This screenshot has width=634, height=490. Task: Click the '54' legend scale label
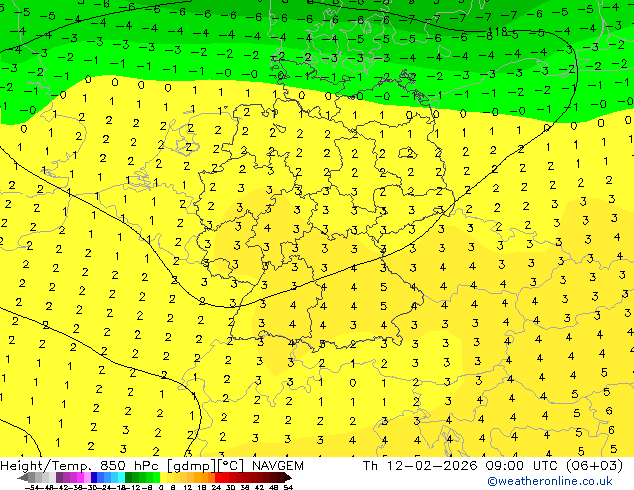coord(288,487)
